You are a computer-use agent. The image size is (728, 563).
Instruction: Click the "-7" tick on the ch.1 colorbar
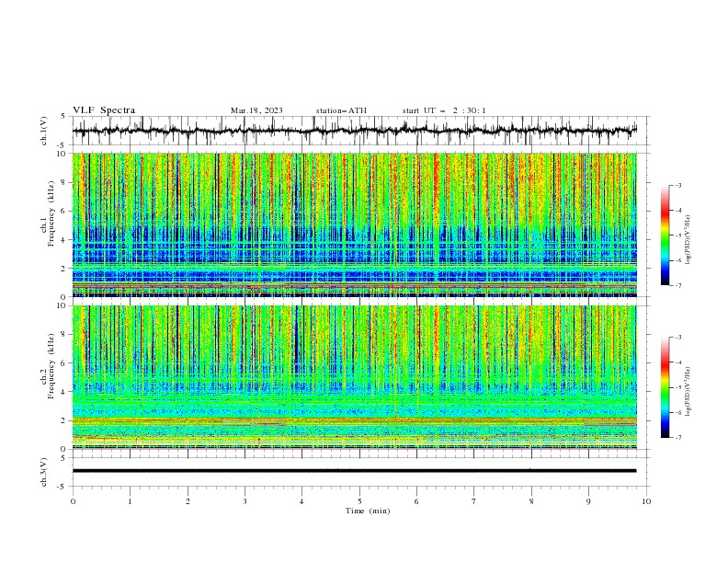(x=678, y=285)
